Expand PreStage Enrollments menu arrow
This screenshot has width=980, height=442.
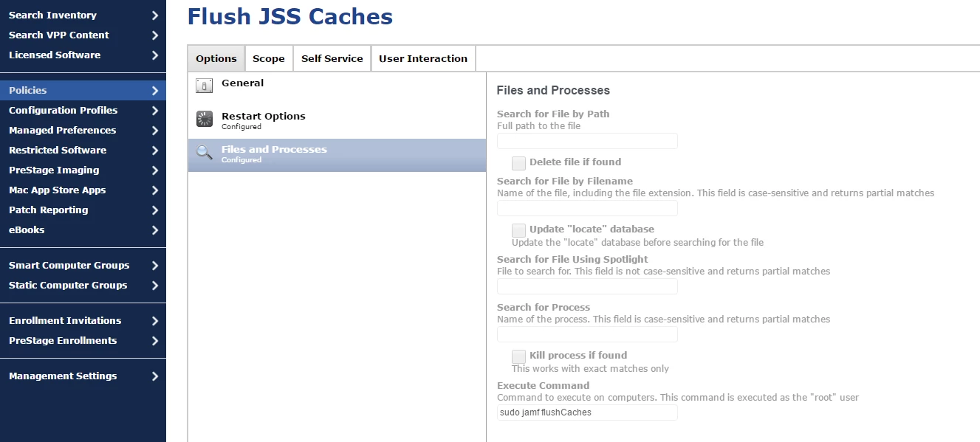154,341
